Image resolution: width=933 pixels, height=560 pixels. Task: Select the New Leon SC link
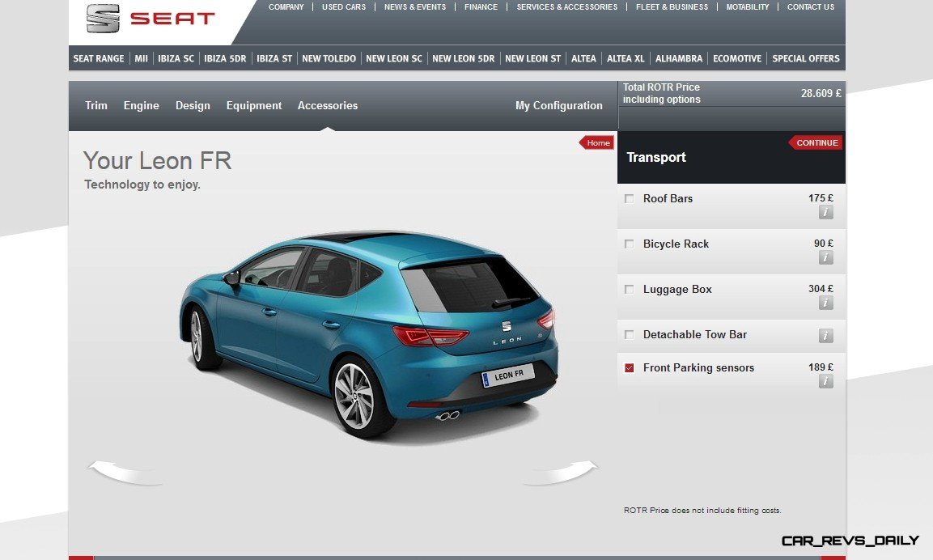394,58
